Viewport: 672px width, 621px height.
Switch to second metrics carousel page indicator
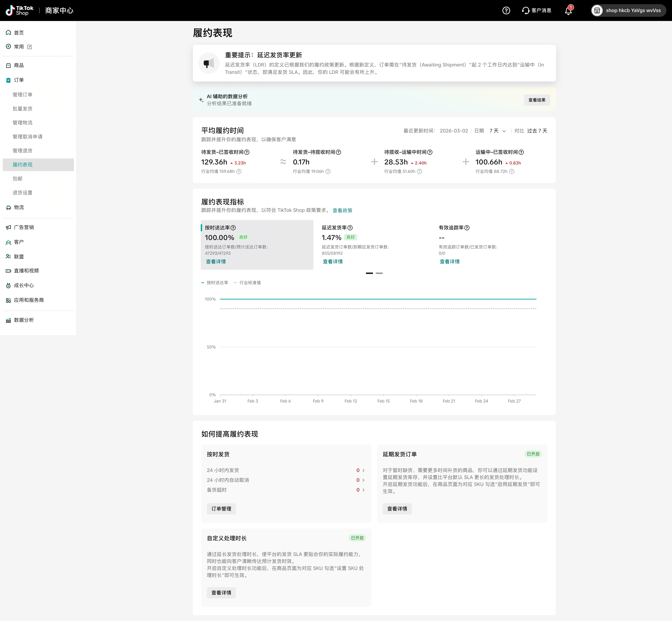coord(379,273)
